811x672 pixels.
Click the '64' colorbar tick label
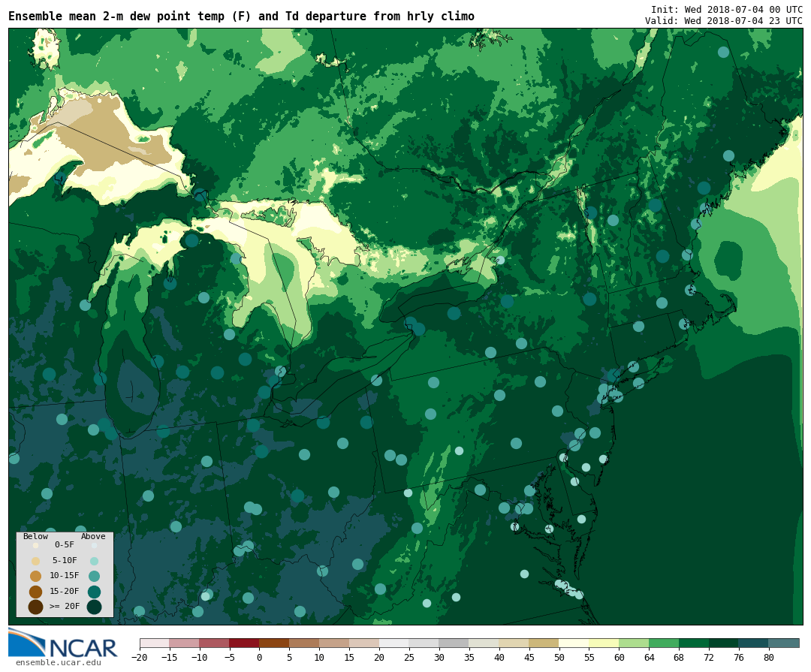click(649, 658)
